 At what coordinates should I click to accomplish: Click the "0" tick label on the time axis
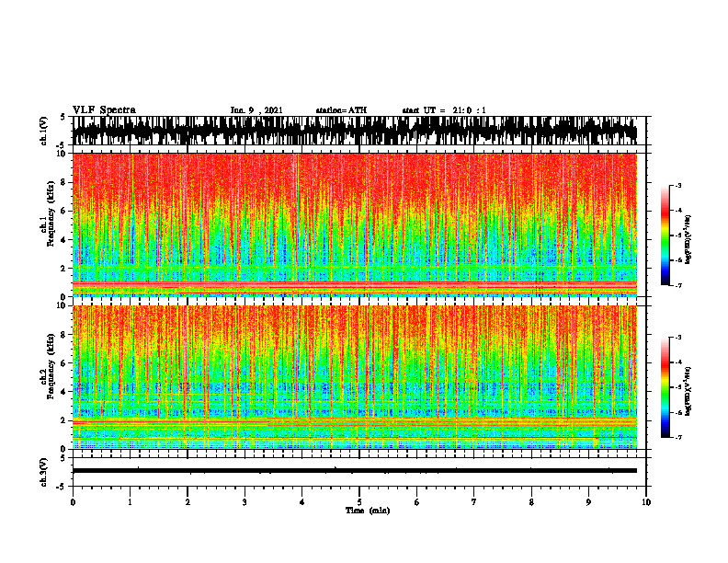[x=73, y=502]
